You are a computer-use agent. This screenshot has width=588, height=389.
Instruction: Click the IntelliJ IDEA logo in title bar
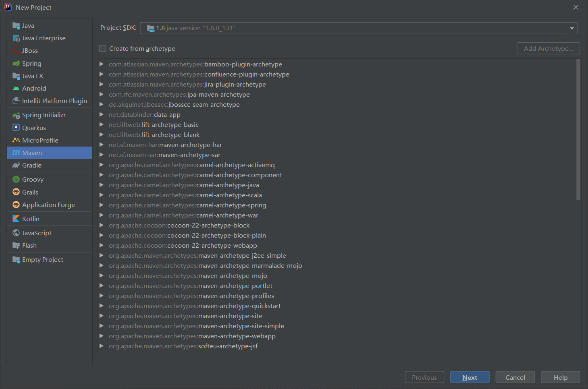point(8,7)
